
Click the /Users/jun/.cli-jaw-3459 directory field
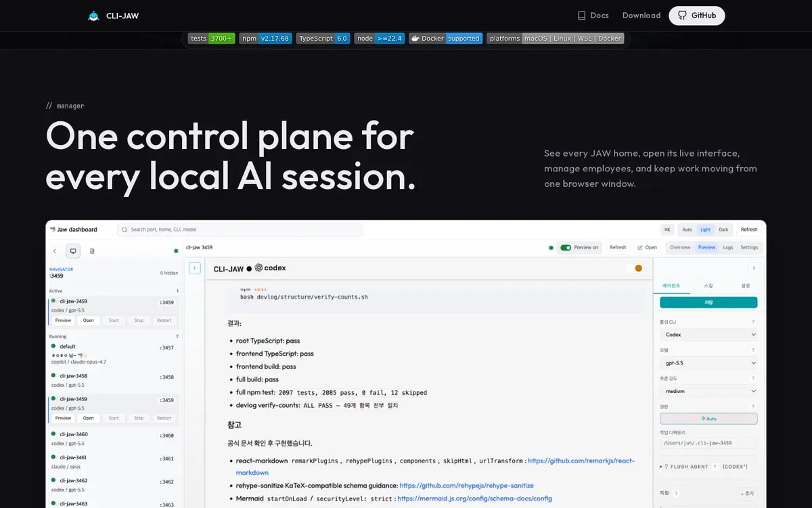pyautogui.click(x=708, y=444)
